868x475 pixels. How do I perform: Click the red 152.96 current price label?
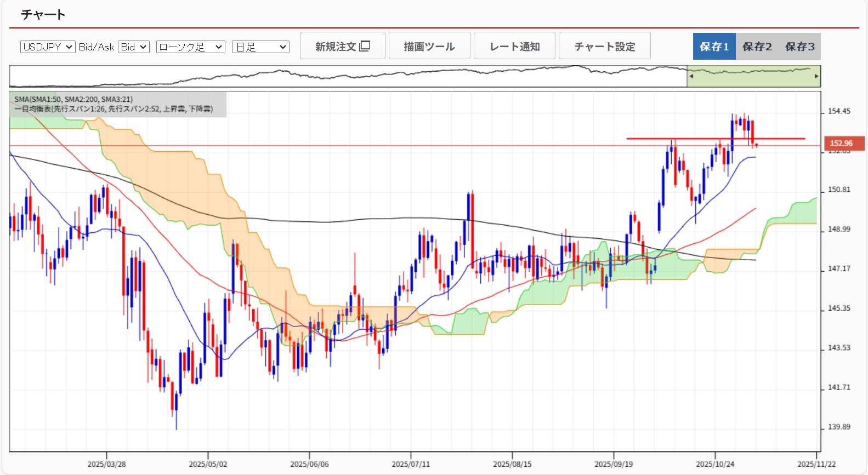pyautogui.click(x=841, y=143)
